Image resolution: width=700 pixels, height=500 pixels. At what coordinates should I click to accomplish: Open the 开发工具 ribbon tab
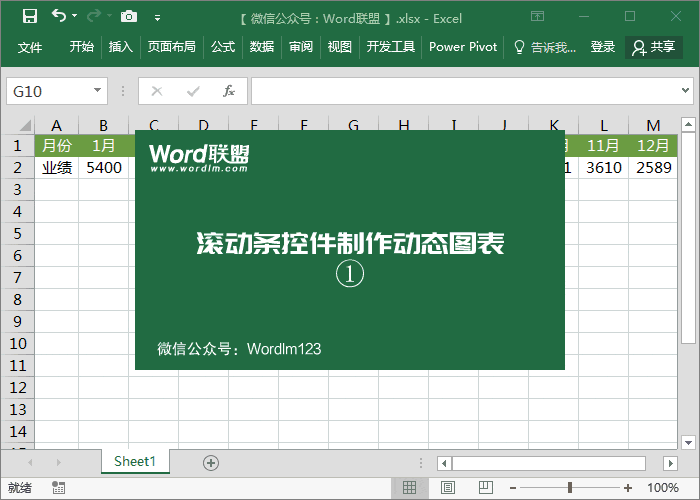[x=391, y=47]
